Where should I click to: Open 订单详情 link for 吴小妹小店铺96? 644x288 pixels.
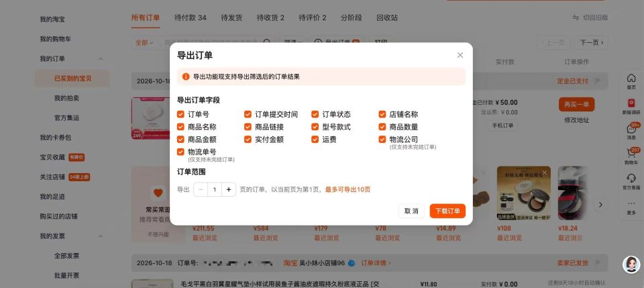click(376, 263)
